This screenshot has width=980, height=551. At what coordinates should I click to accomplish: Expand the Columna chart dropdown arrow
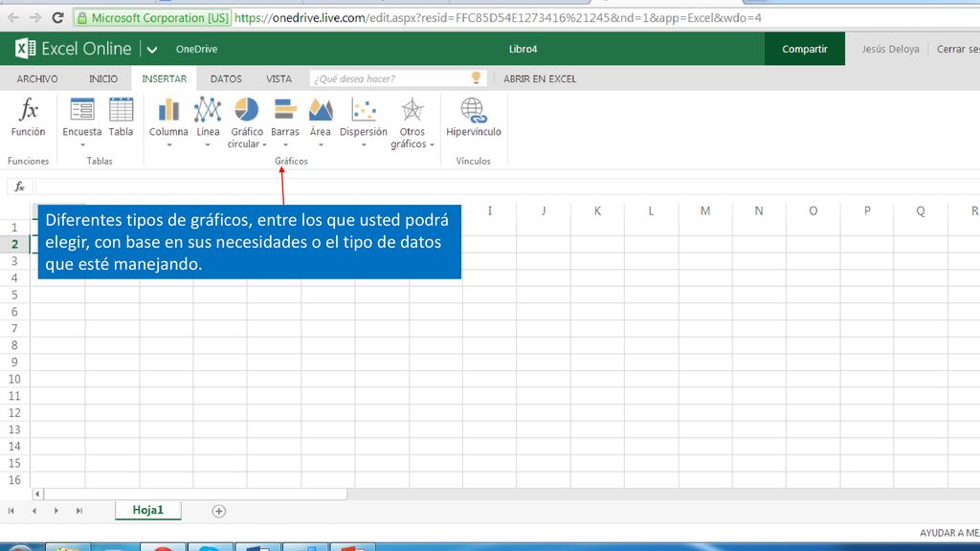click(x=168, y=145)
